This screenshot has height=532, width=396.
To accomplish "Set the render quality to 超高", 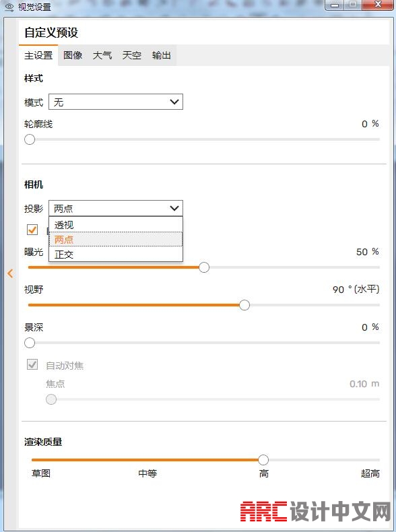I will pos(370,473).
